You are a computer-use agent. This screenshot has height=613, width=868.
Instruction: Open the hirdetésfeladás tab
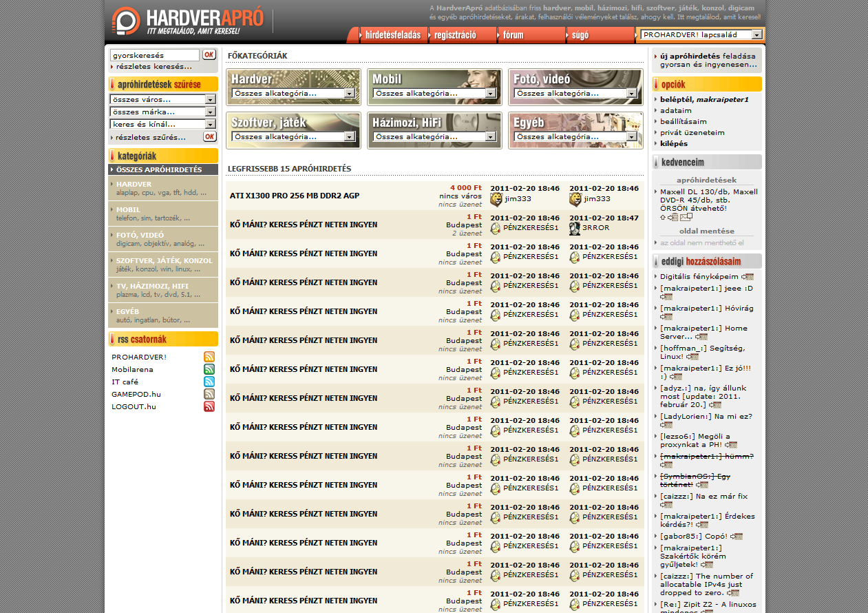pyautogui.click(x=393, y=35)
